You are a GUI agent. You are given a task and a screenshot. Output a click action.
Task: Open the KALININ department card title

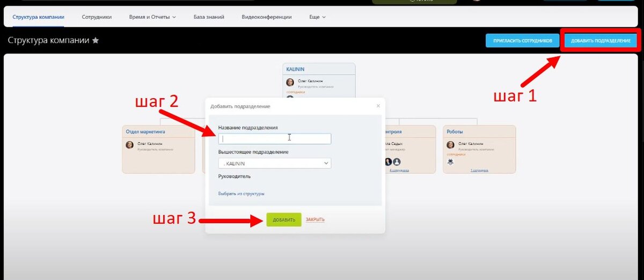coord(296,70)
